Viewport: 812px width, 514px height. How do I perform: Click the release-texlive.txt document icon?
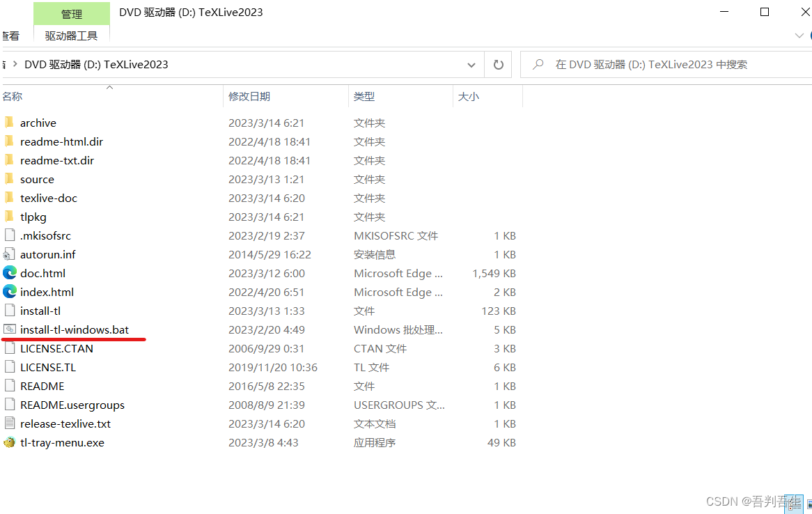tap(10, 423)
